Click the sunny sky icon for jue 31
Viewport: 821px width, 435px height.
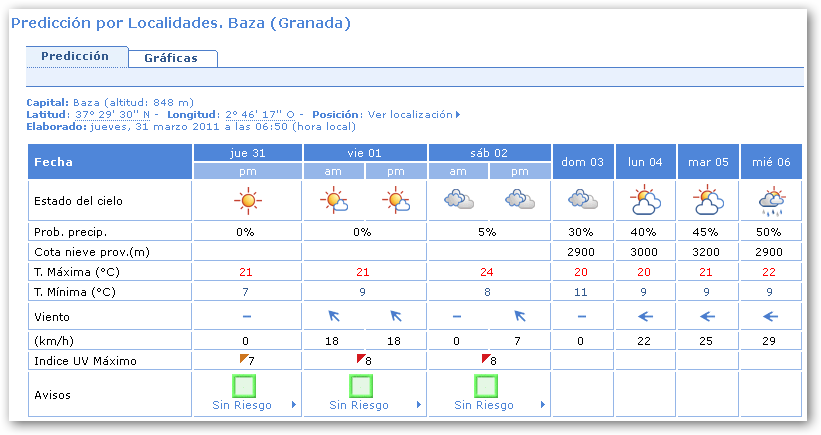[x=246, y=201]
